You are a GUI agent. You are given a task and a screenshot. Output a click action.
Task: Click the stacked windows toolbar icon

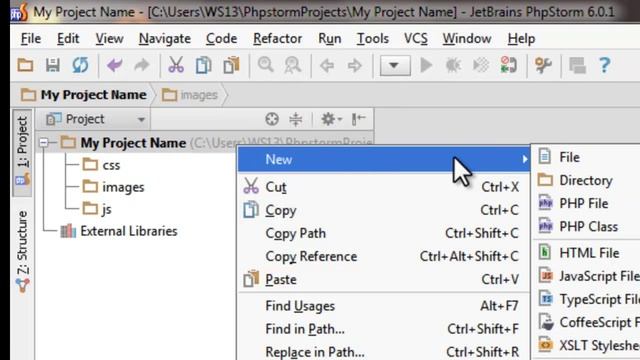coord(577,65)
